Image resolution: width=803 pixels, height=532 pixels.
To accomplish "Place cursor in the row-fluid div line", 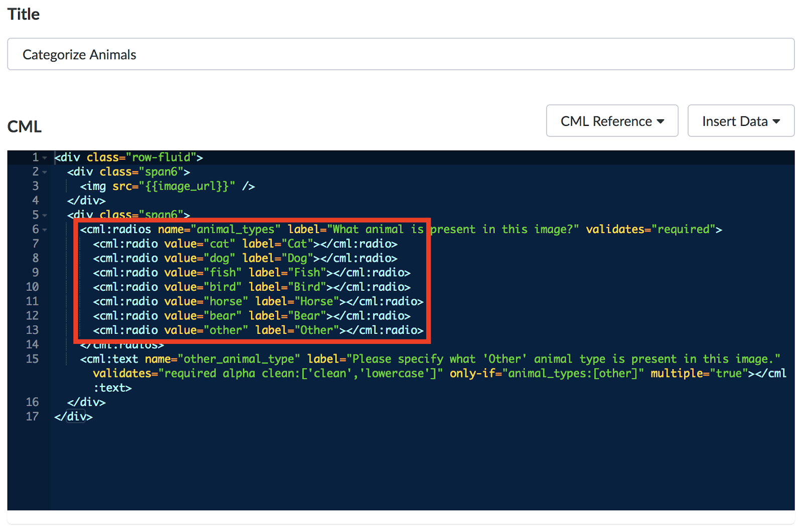I will [x=128, y=157].
